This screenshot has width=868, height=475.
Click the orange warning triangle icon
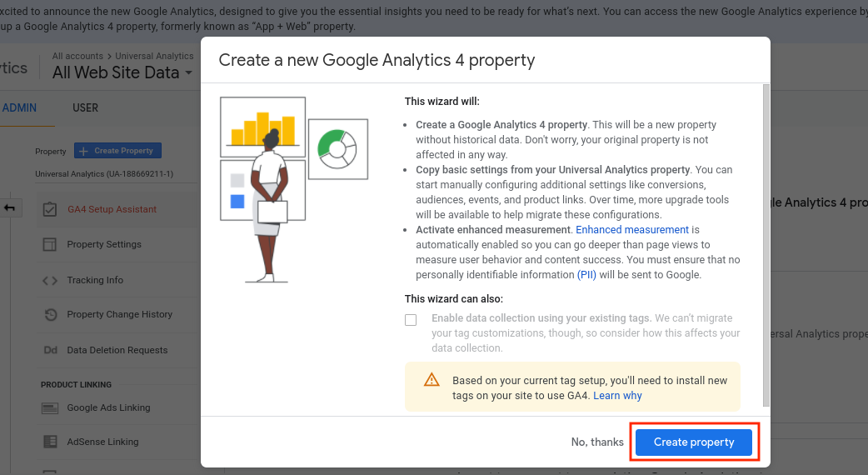click(x=432, y=380)
